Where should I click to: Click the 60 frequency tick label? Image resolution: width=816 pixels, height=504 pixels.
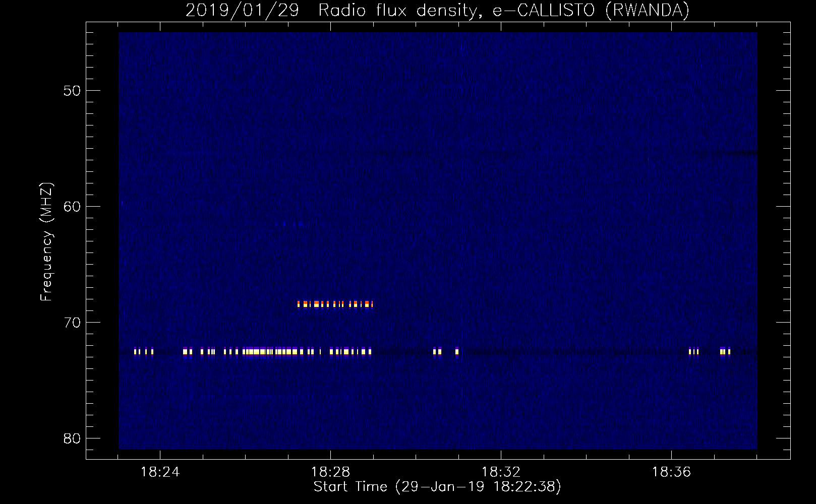point(72,207)
